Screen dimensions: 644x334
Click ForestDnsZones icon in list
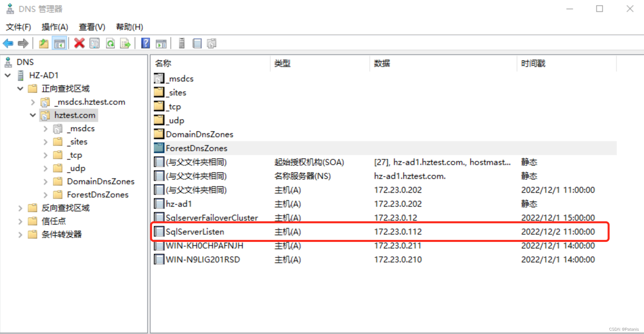[x=159, y=148]
